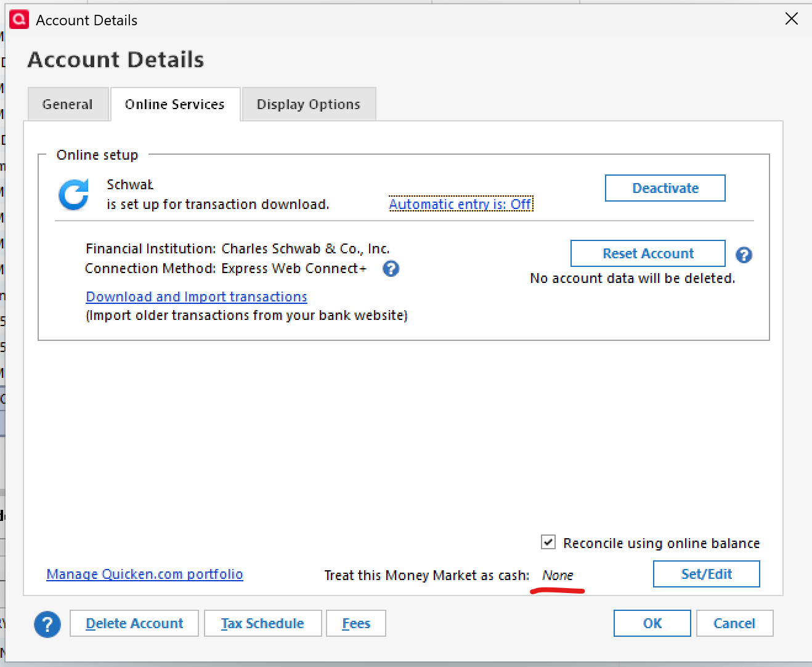Open Set/Edit for Money Market cash
The width and height of the screenshot is (812, 667).
pyautogui.click(x=707, y=574)
